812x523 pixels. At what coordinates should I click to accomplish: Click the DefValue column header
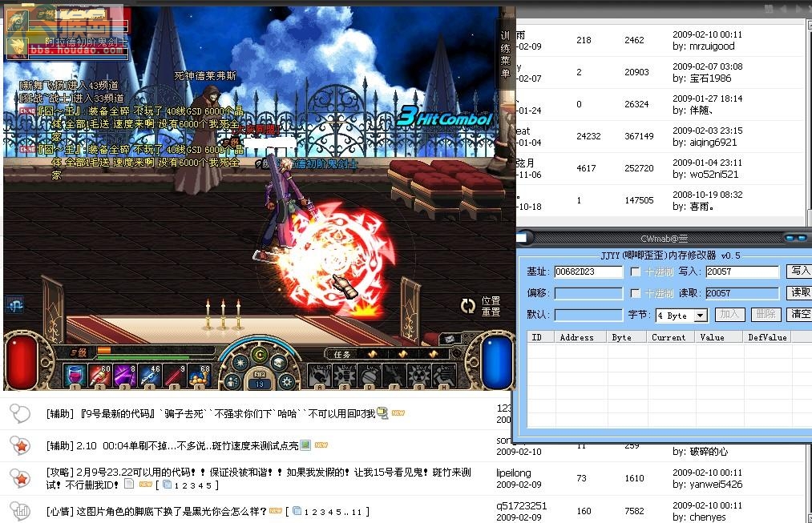click(x=767, y=337)
